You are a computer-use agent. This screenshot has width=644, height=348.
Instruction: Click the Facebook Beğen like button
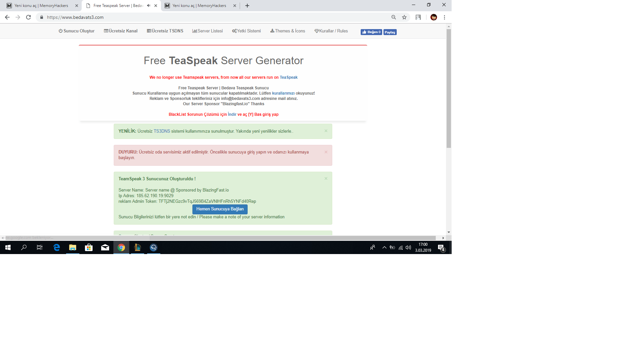371,32
